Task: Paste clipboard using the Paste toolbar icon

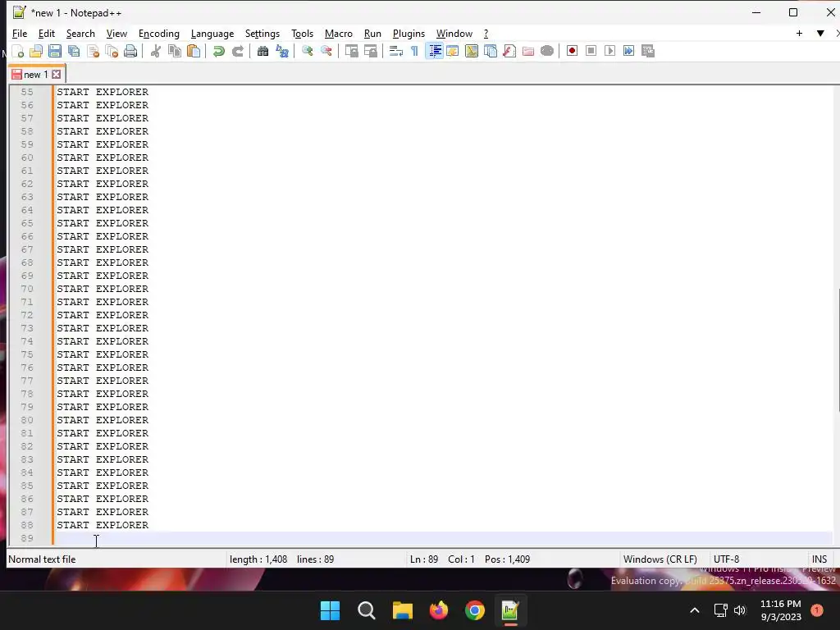Action: coord(194,51)
